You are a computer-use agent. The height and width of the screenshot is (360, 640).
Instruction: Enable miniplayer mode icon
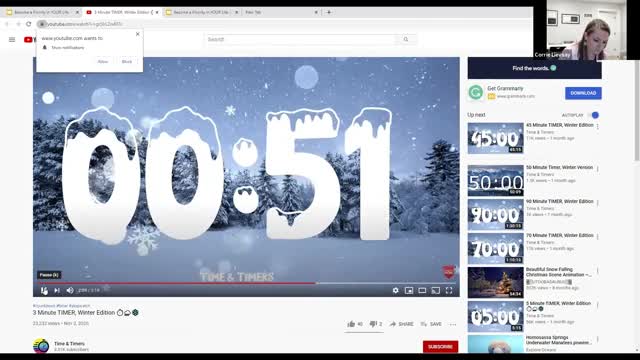(409, 290)
